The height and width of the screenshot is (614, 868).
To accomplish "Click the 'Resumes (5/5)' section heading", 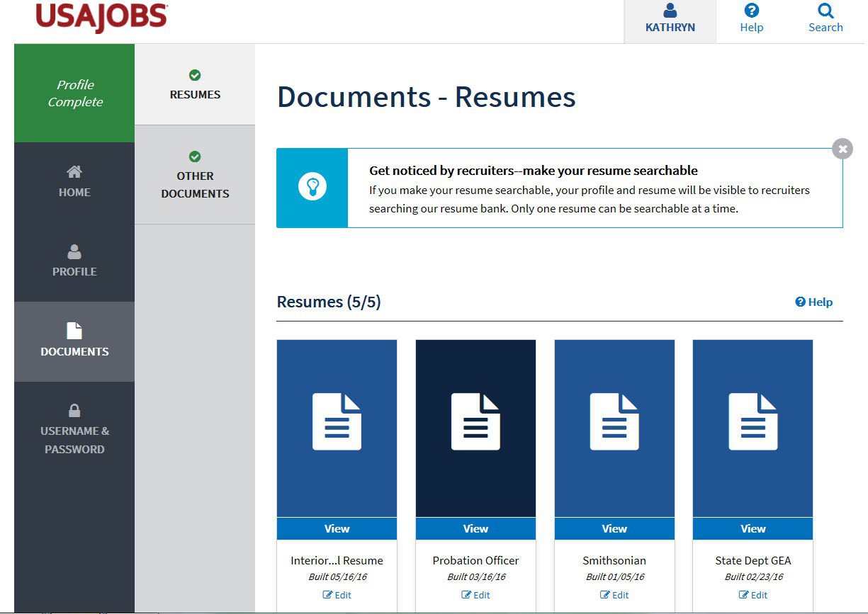I will click(x=329, y=302).
